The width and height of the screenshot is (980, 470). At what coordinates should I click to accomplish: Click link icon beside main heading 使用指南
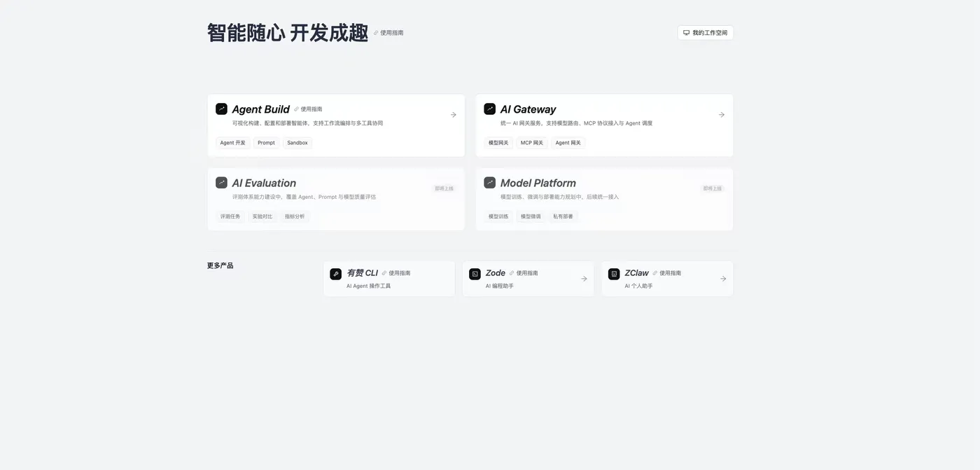click(376, 33)
